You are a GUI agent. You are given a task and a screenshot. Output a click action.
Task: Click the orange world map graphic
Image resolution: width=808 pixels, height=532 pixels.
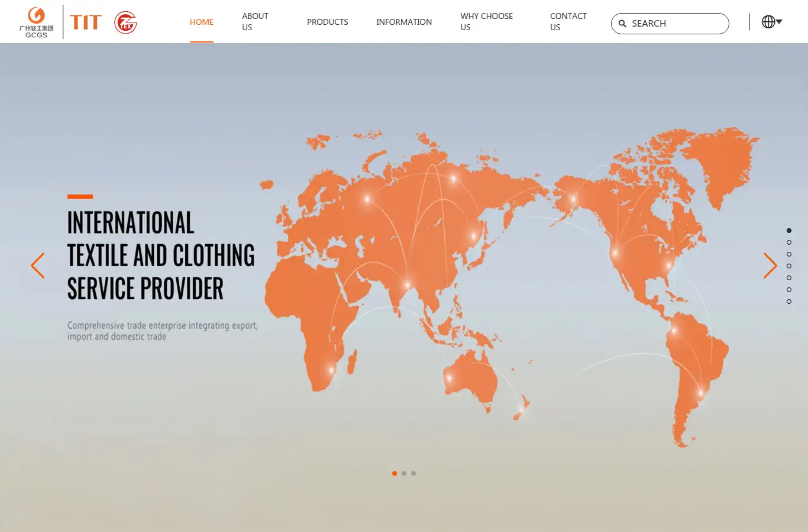[509, 287]
